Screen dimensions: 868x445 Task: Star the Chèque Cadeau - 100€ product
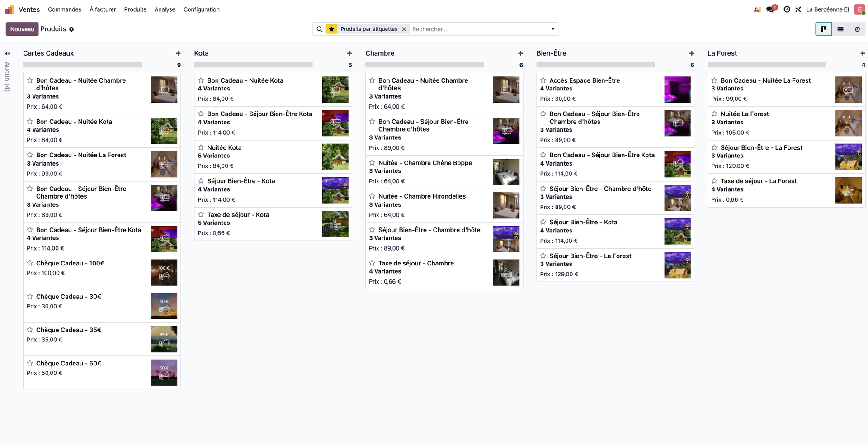[30, 263]
